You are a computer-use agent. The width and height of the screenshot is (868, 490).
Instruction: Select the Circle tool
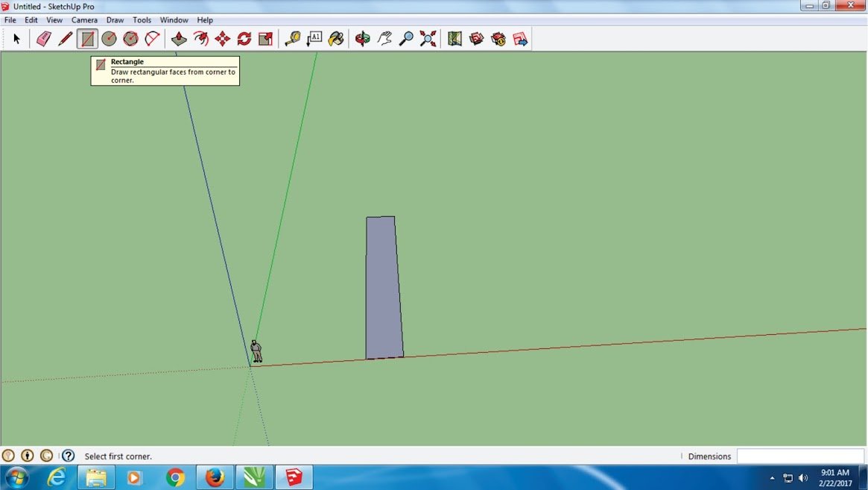(109, 39)
